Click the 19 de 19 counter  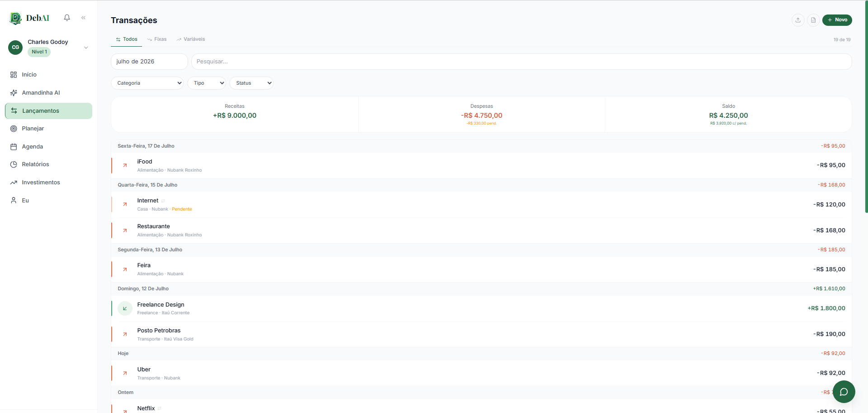[842, 40]
